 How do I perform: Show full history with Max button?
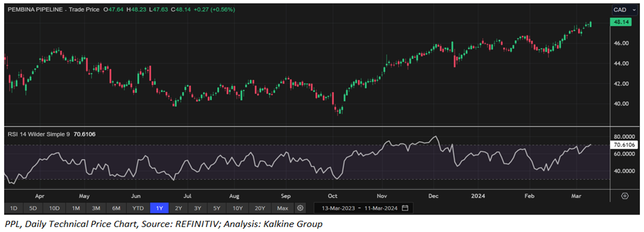282,208
